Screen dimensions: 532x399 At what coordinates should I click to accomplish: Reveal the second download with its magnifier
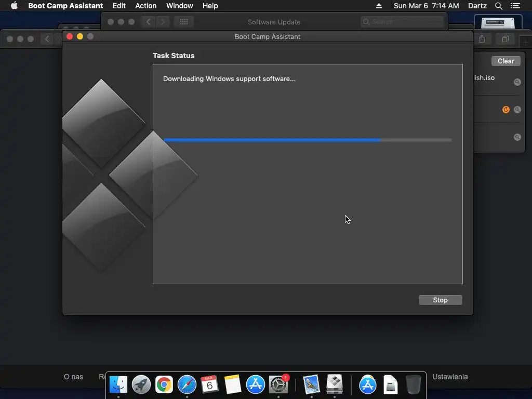[x=517, y=110]
